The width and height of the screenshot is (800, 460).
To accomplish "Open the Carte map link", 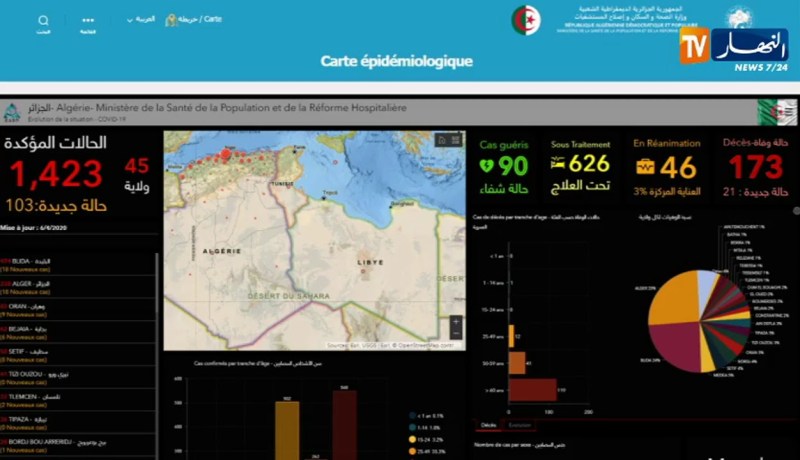I will click(x=200, y=19).
